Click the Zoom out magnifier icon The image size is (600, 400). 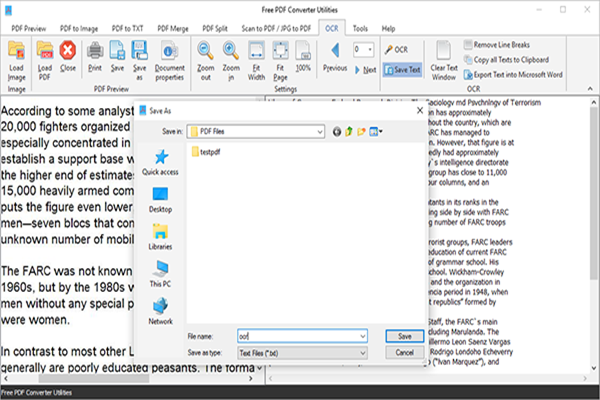tap(206, 55)
